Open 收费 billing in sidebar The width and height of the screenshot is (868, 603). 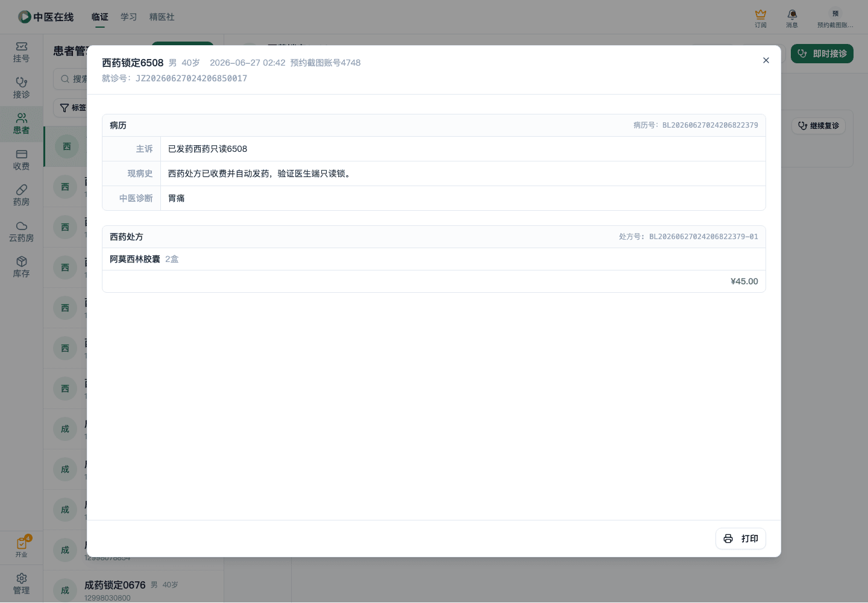point(21,160)
